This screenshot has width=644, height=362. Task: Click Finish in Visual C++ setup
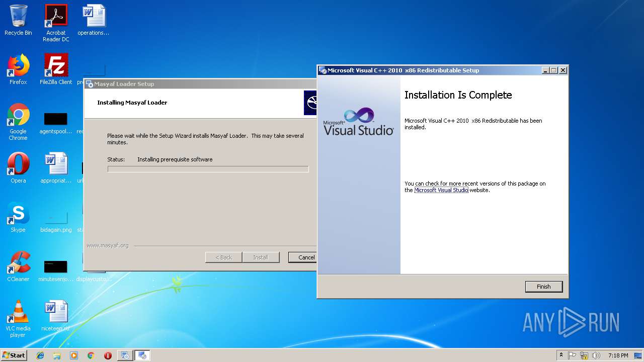pos(543,287)
